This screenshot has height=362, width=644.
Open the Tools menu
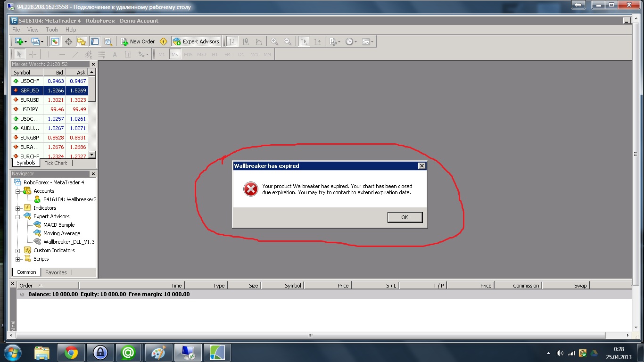pyautogui.click(x=52, y=30)
